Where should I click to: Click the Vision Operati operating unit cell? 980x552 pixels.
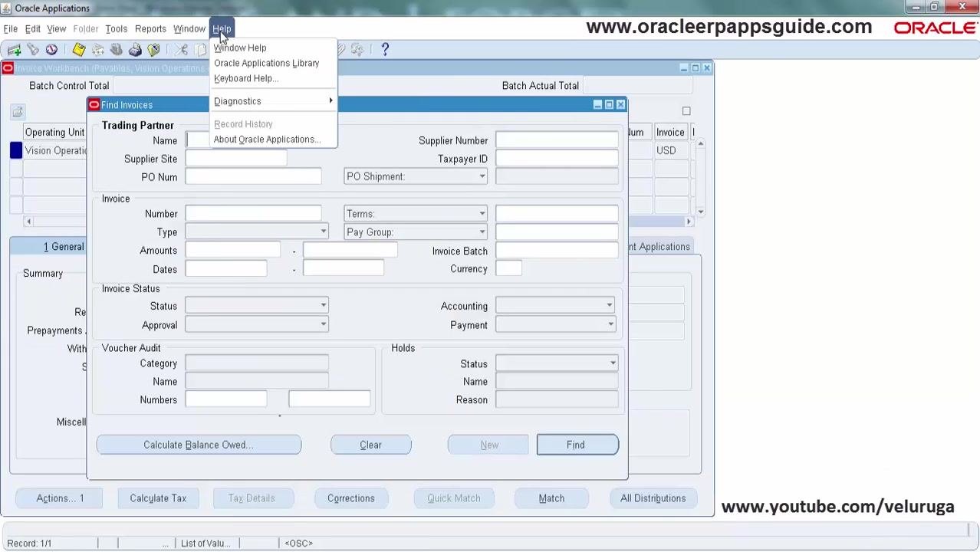(x=55, y=151)
